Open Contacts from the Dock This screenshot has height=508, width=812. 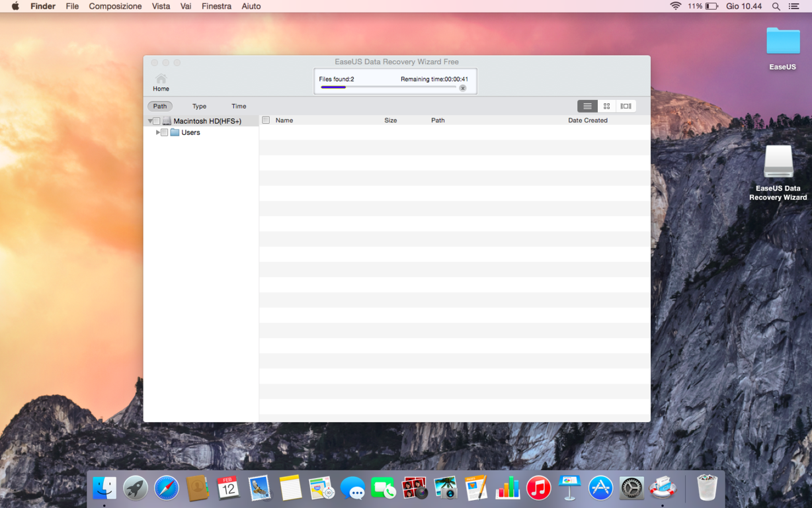[x=197, y=488]
